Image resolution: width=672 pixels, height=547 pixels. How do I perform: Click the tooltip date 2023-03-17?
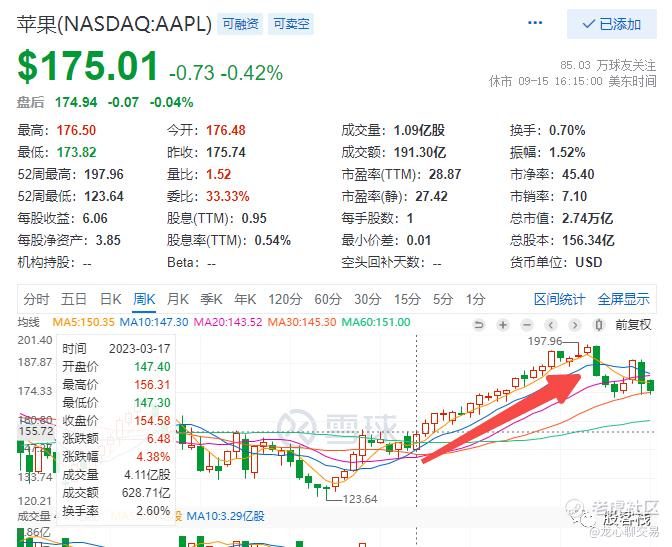point(140,349)
